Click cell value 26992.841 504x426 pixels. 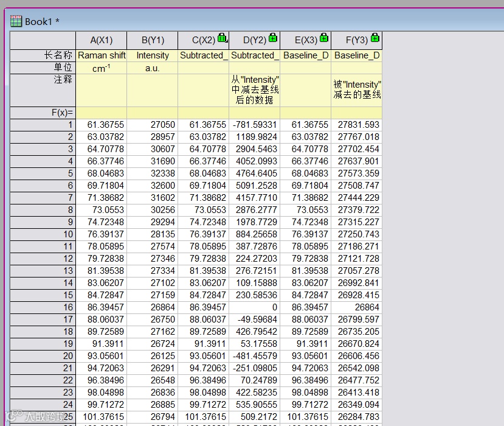pos(357,283)
